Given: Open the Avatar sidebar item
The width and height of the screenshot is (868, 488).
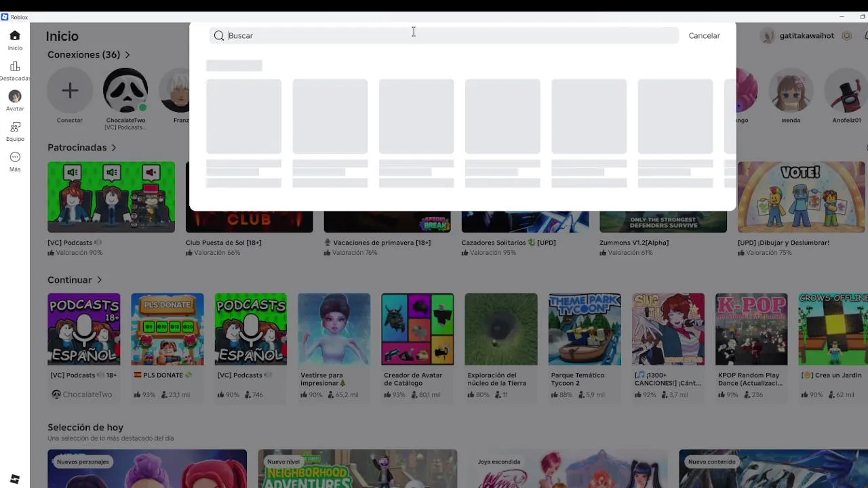Looking at the screenshot, I should click(15, 101).
